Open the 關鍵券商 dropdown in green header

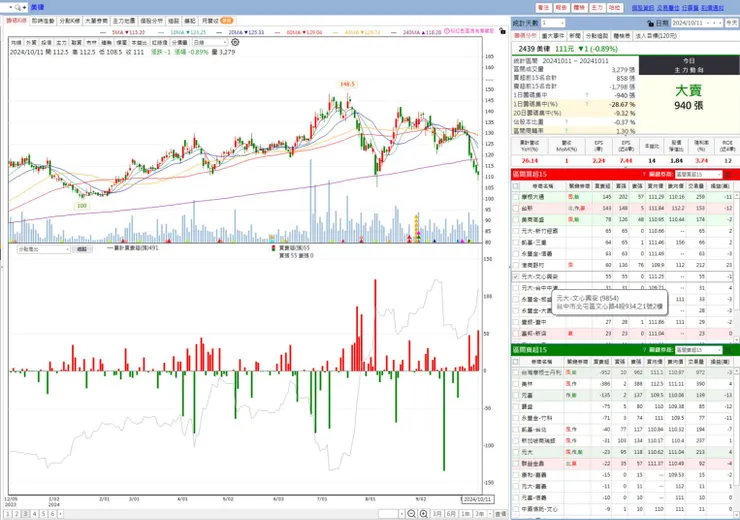[698, 350]
